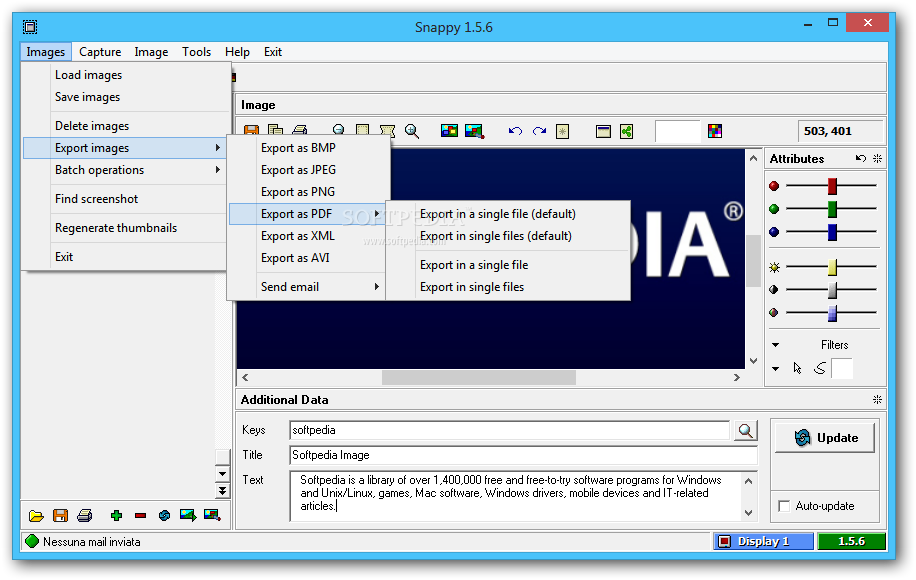Image resolution: width=916 pixels, height=580 pixels.
Task: Click the Display 1 status button
Action: click(763, 541)
